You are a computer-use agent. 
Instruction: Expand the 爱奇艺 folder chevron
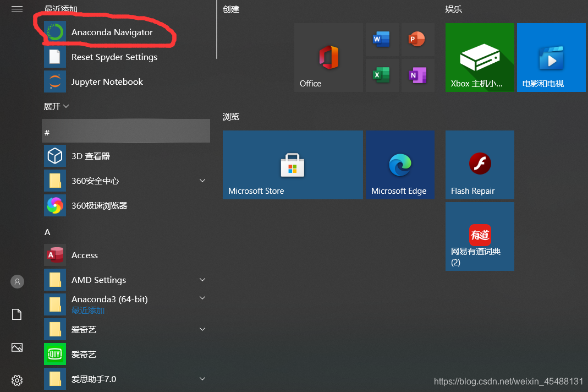[x=202, y=329]
